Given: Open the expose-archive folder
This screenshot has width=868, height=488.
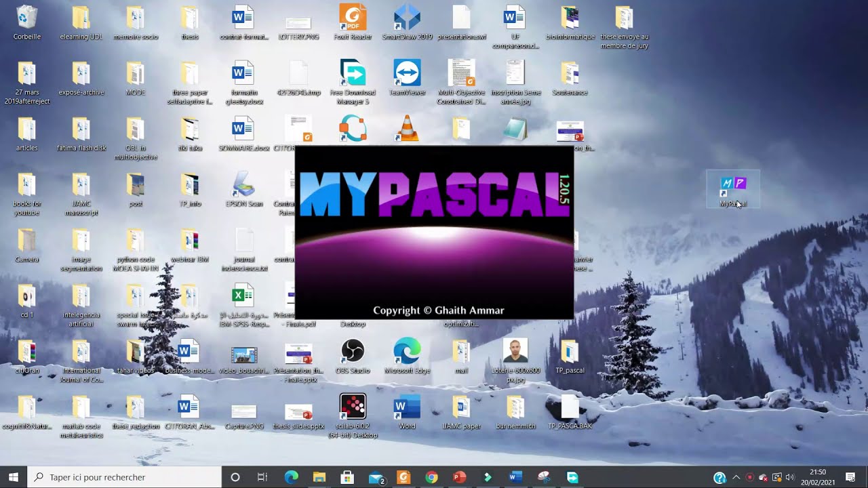Looking at the screenshot, I should pyautogui.click(x=81, y=78).
